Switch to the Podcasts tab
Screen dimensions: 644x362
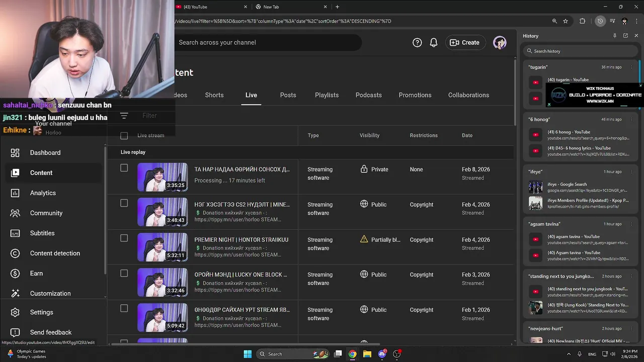(x=369, y=95)
